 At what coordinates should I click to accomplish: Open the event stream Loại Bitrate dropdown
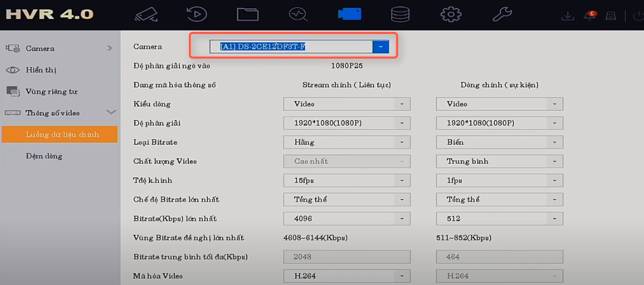[499, 142]
